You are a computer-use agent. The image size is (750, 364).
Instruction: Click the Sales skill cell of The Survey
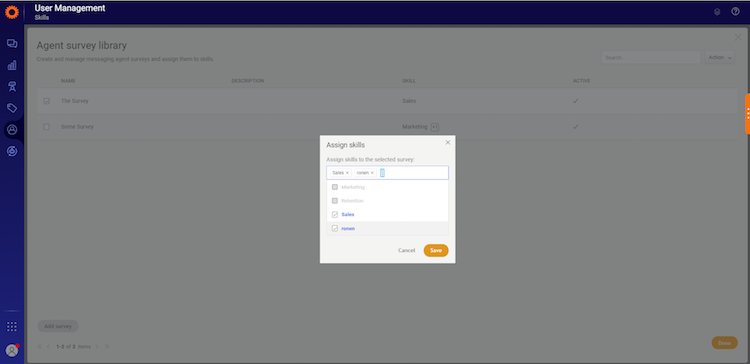pos(409,101)
